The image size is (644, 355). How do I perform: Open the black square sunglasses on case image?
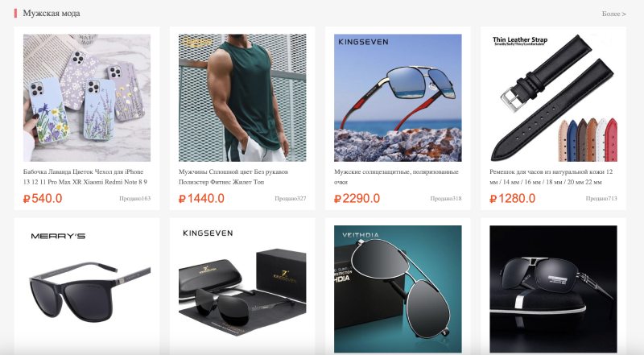(x=553, y=289)
